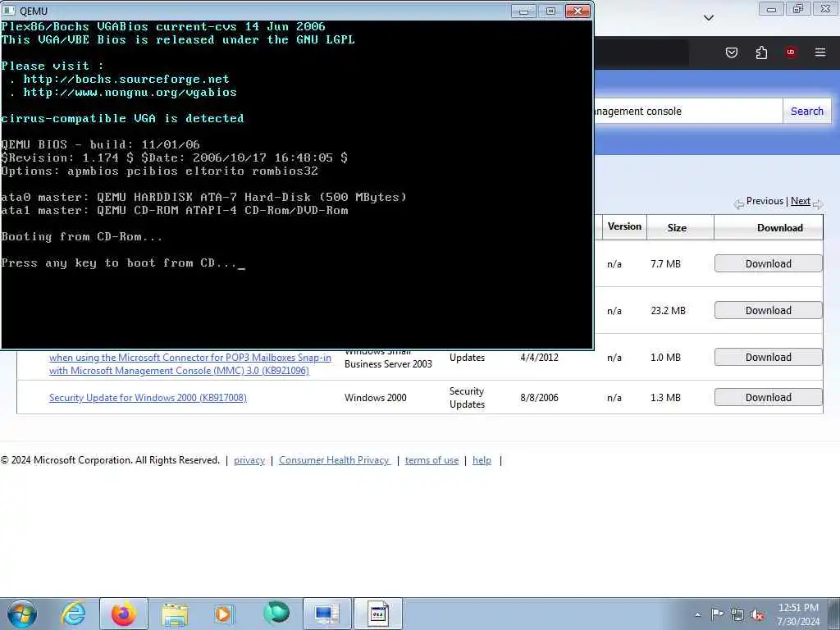This screenshot has width=840, height=630.
Task: Minimize the QEMU window
Action: pos(523,11)
